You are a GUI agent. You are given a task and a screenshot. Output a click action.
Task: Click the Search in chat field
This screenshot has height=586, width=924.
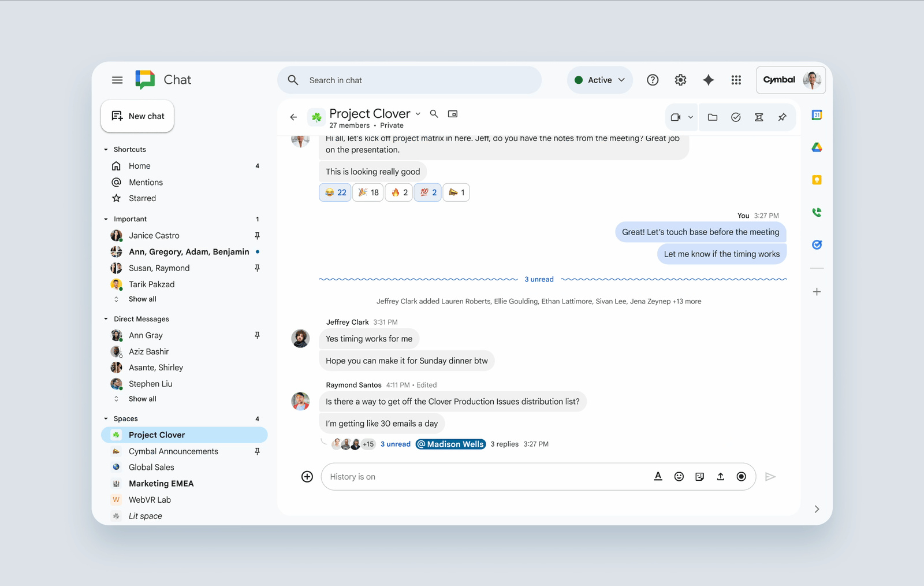coord(416,80)
